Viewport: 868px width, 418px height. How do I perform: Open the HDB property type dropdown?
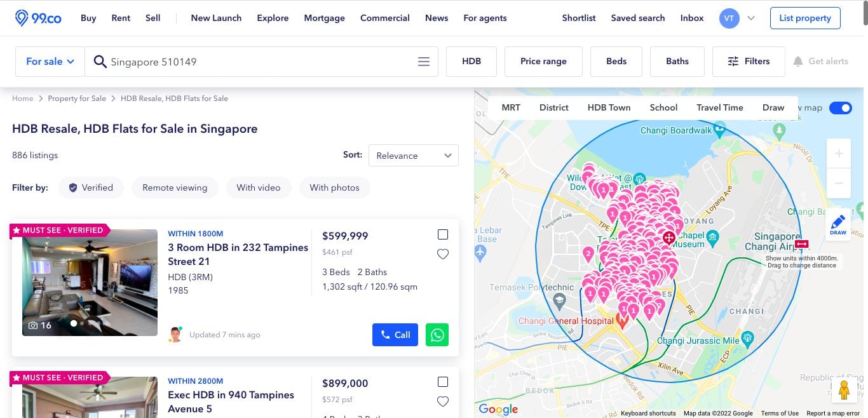coord(471,62)
